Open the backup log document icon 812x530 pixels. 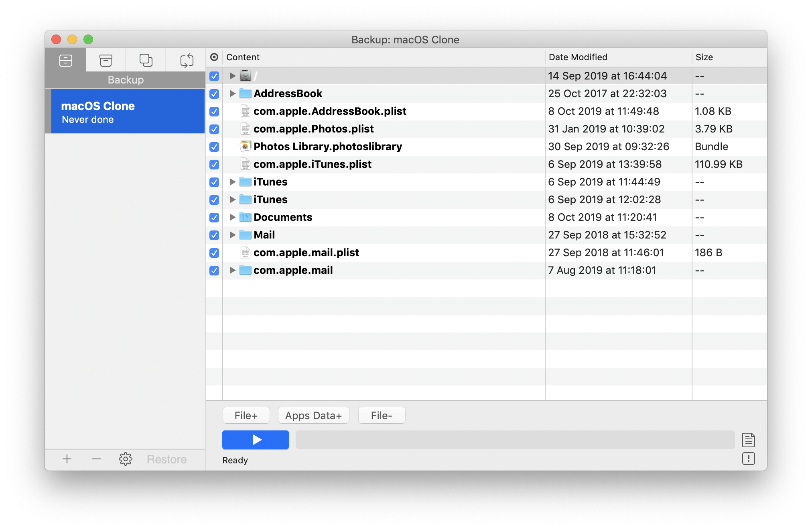click(x=749, y=440)
